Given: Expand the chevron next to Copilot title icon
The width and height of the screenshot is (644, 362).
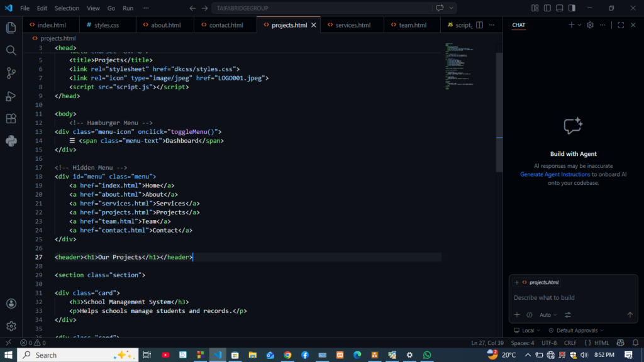Looking at the screenshot, I should click(451, 8).
